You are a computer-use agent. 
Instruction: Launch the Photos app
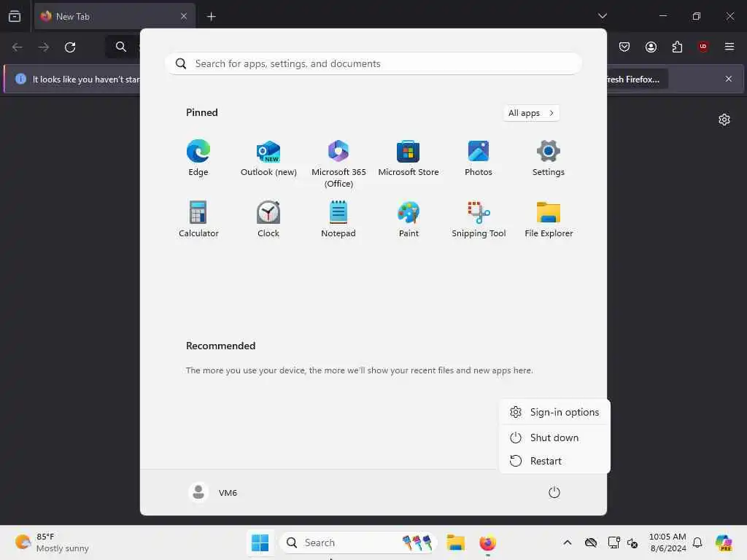click(479, 158)
